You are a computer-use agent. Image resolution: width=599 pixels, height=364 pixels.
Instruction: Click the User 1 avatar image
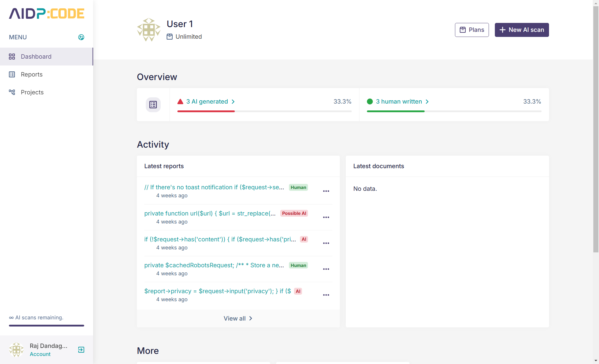point(148,30)
